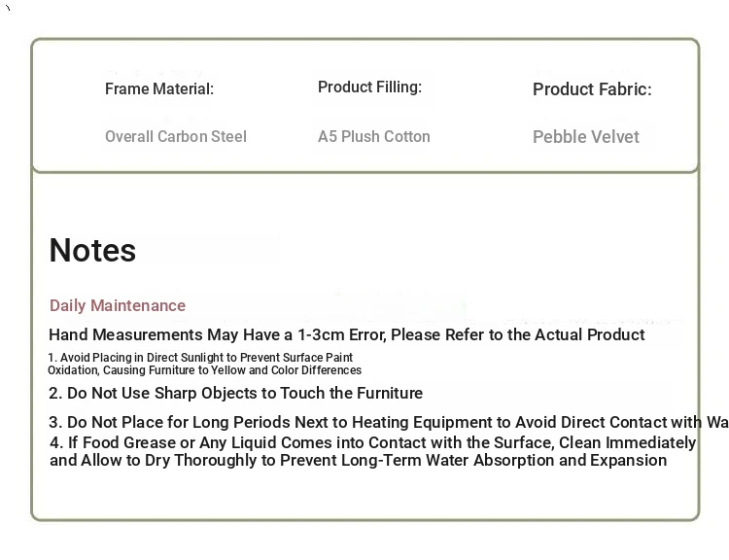Viewport: 729px width, 560px height.
Task: Click the Product Fabric label
Action: click(592, 89)
